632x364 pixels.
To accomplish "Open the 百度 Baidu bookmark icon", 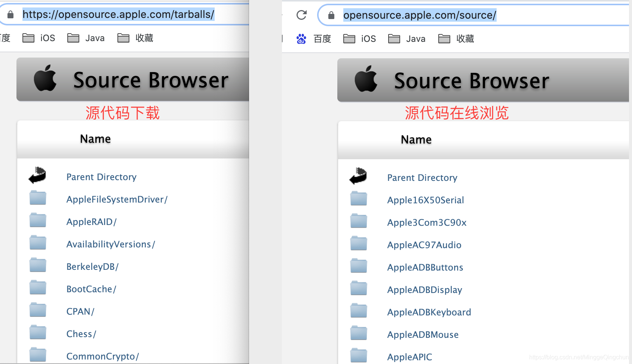I will click(301, 38).
